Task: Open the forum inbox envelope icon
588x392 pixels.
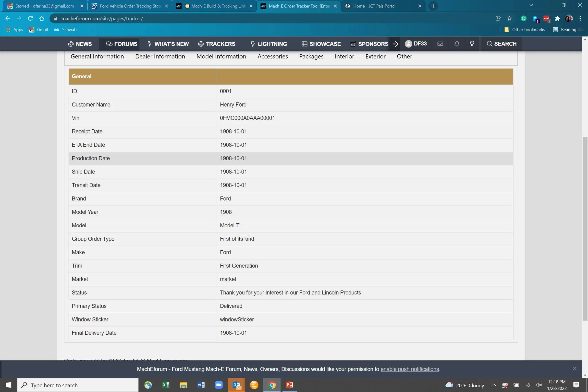Action: pos(440,44)
